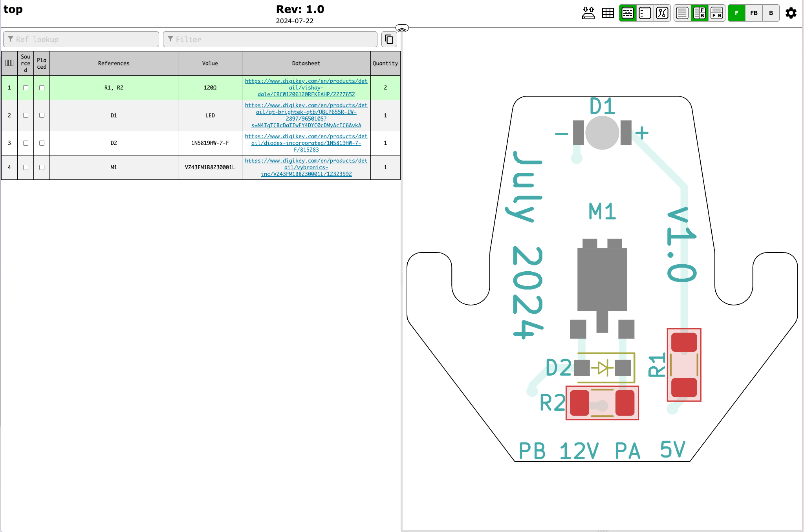Open QT-Brightek QBLP655R-IW datasheet link
This screenshot has width=804, height=532.
306,115
